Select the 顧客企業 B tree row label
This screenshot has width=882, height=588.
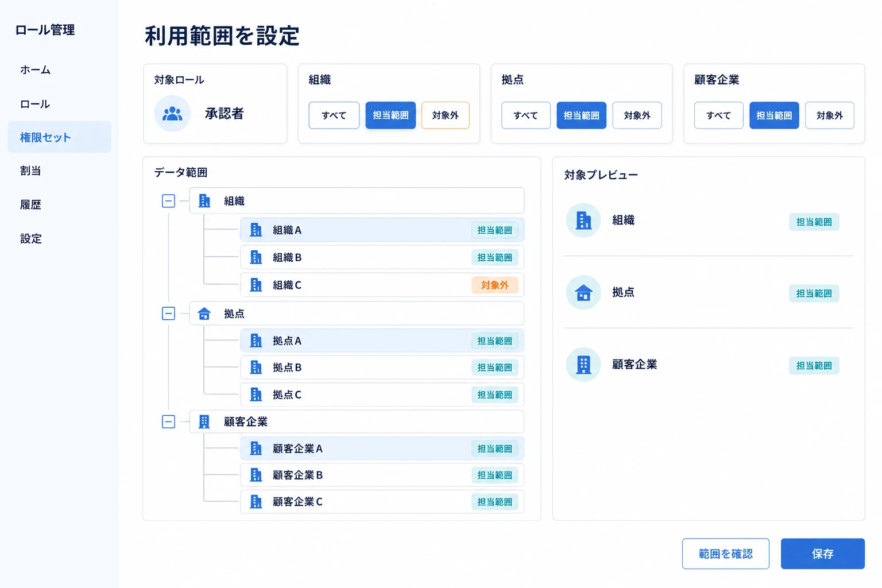pos(297,475)
